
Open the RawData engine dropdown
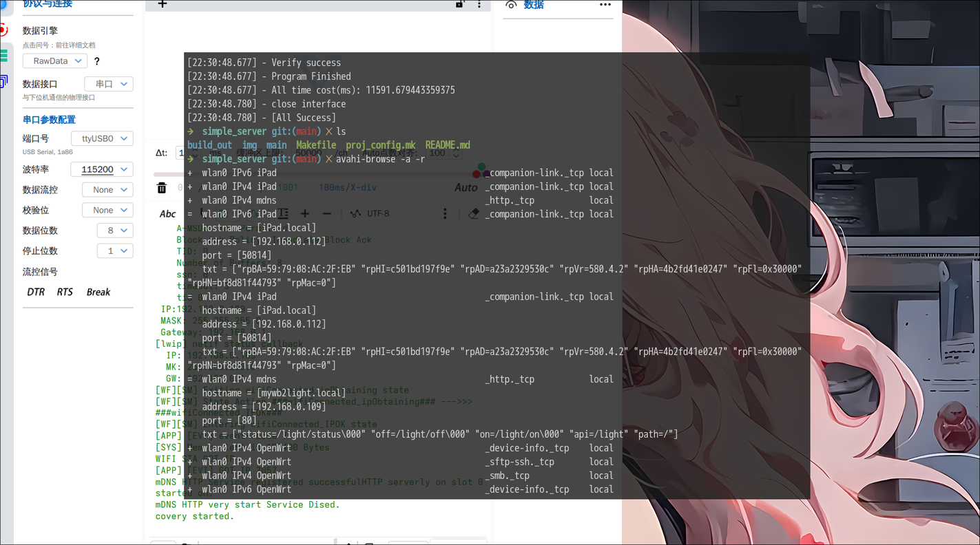pos(55,61)
